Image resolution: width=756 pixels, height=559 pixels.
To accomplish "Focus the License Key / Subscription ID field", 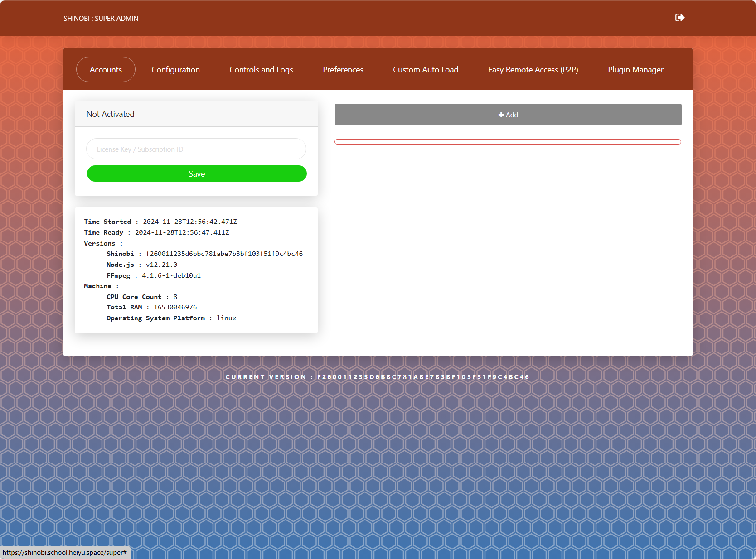I will (x=196, y=149).
